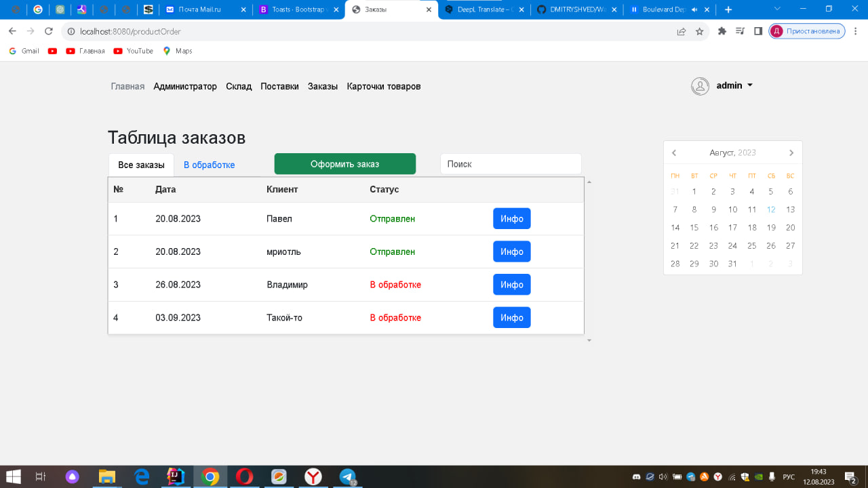Click the admin user avatar icon
Screen dimensions: 868x488
coord(700,85)
